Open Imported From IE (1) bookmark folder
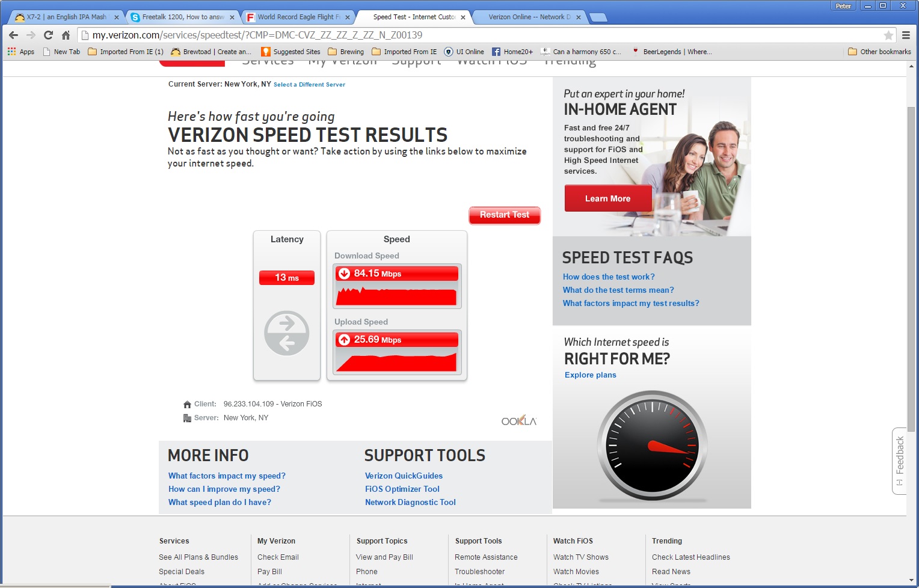The height and width of the screenshot is (588, 919). point(126,52)
